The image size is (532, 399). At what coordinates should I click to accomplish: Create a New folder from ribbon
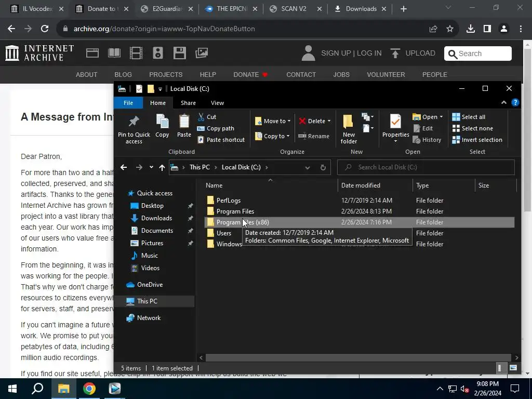point(349,129)
